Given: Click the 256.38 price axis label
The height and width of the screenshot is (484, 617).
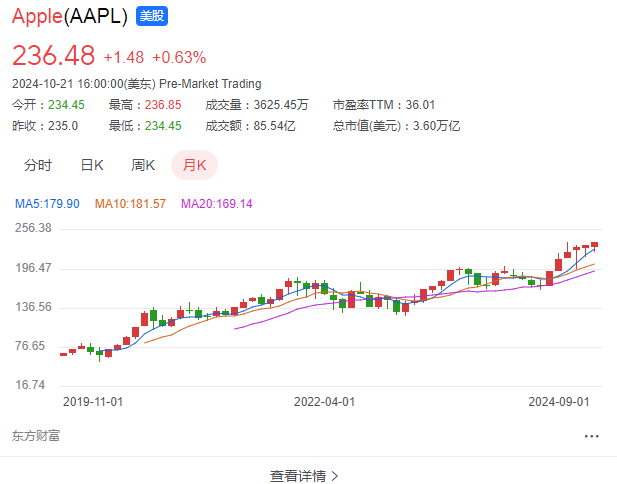Looking at the screenshot, I should [33, 228].
